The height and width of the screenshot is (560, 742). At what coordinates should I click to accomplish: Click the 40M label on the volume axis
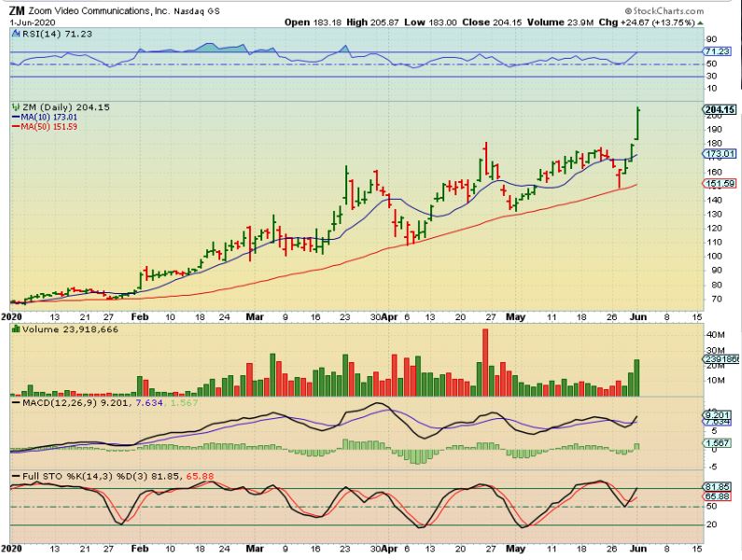click(x=715, y=335)
